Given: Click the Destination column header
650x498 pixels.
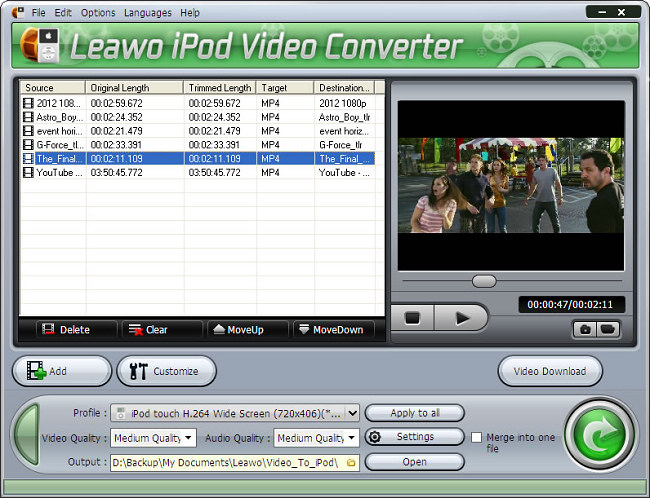Looking at the screenshot, I should [344, 87].
